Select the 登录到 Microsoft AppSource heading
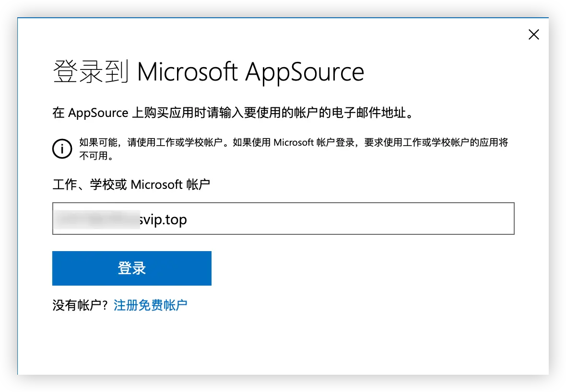Viewport: 566px width, 392px height. coord(208,72)
